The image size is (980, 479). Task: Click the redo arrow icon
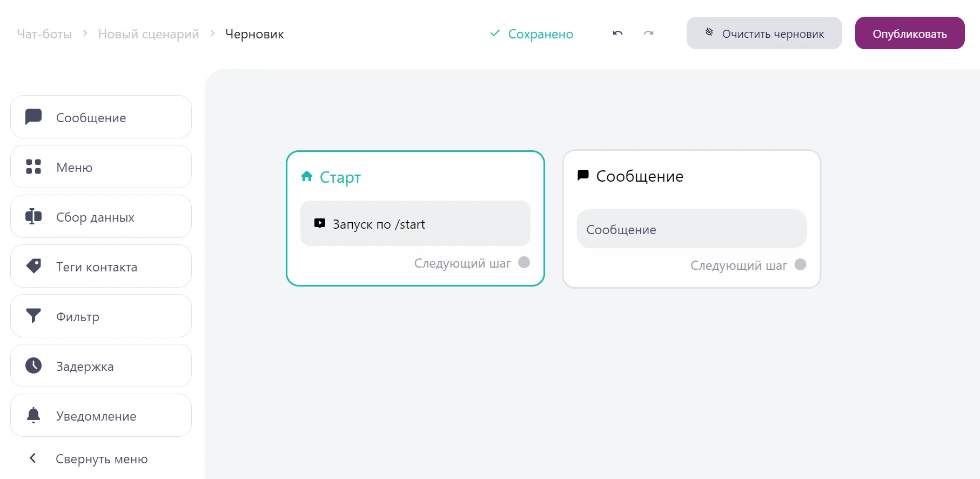coord(648,34)
